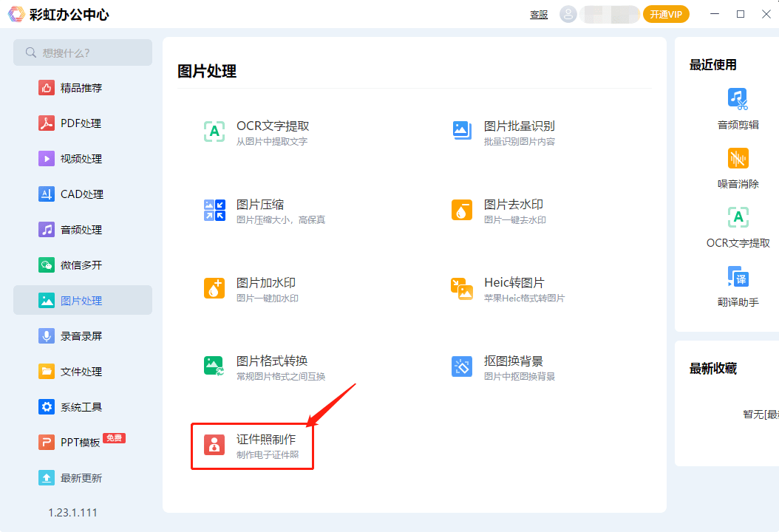Open 噪音消除 in recent list
The width and height of the screenshot is (779, 532).
tap(738, 158)
